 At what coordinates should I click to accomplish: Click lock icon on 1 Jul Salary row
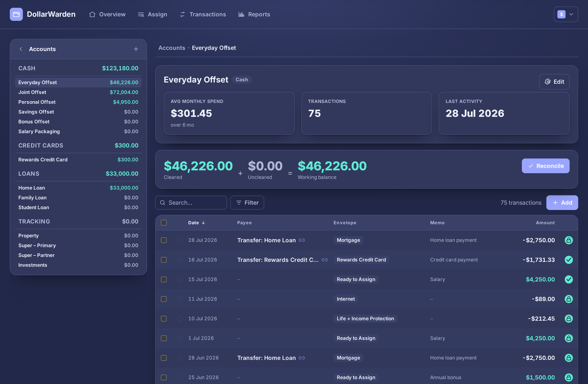tap(569, 338)
